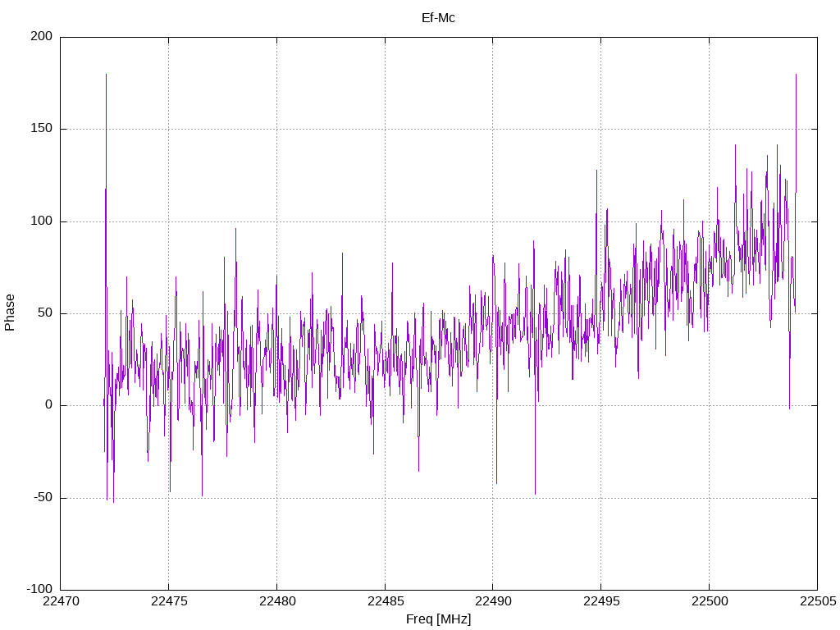Click the y-axis tick label -50
The image size is (840, 630).
coord(43,498)
